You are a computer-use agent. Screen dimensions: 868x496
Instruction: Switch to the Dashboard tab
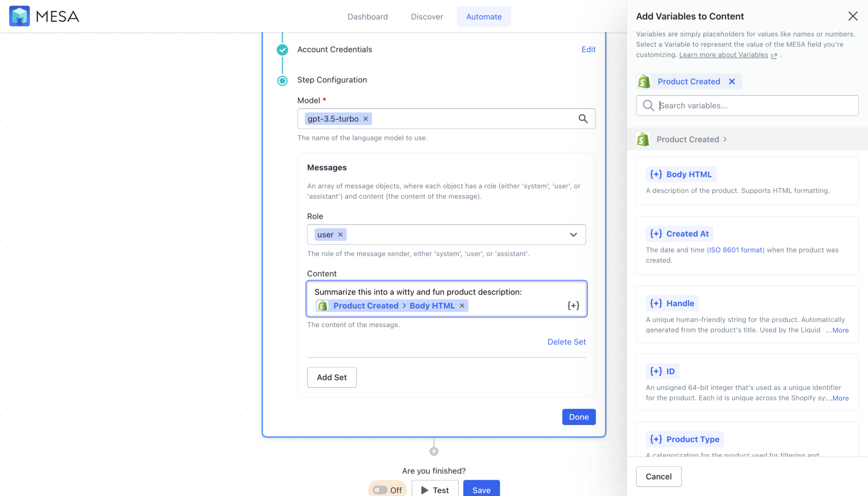(368, 16)
